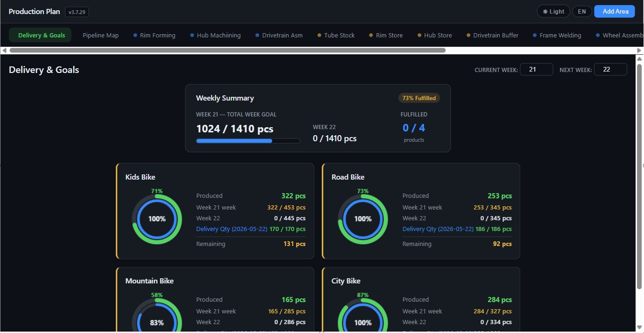Click the next week input field
This screenshot has height=333, width=644.
click(x=610, y=70)
